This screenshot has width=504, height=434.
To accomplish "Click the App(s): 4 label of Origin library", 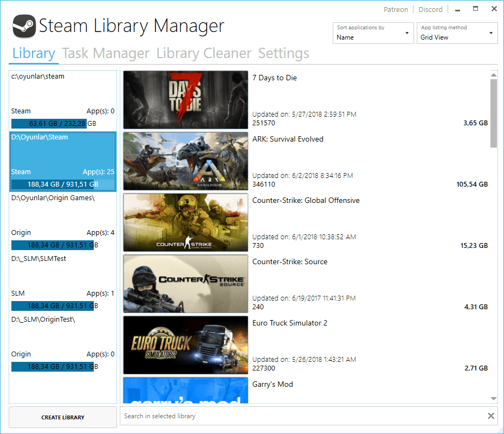I will (100, 233).
